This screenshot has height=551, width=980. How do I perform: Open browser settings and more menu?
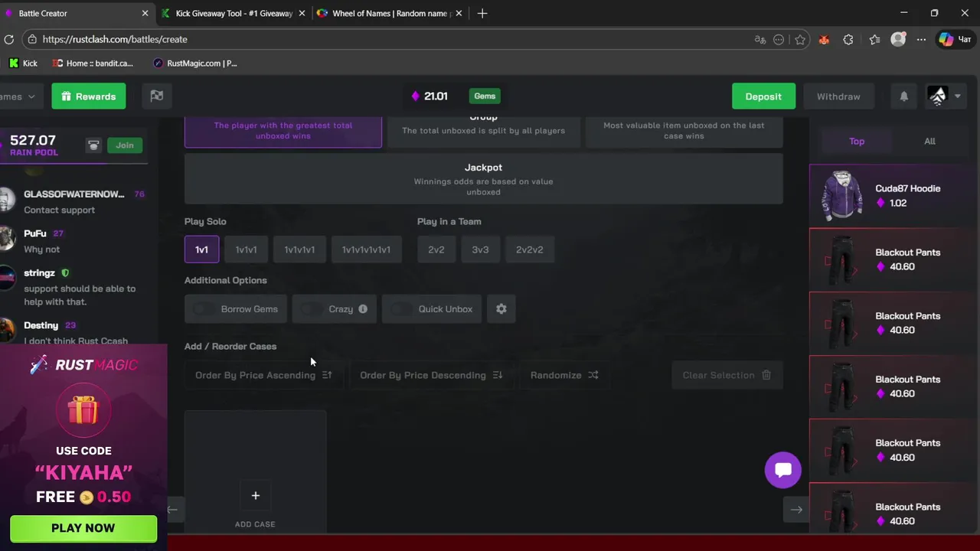point(922,40)
